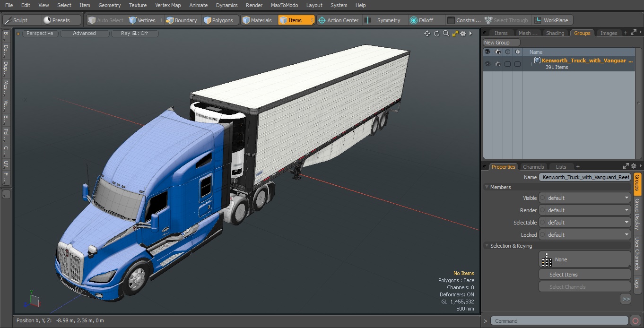Image resolution: width=644 pixels, height=328 pixels.
Task: Switch to Materials selection mode
Action: point(257,20)
